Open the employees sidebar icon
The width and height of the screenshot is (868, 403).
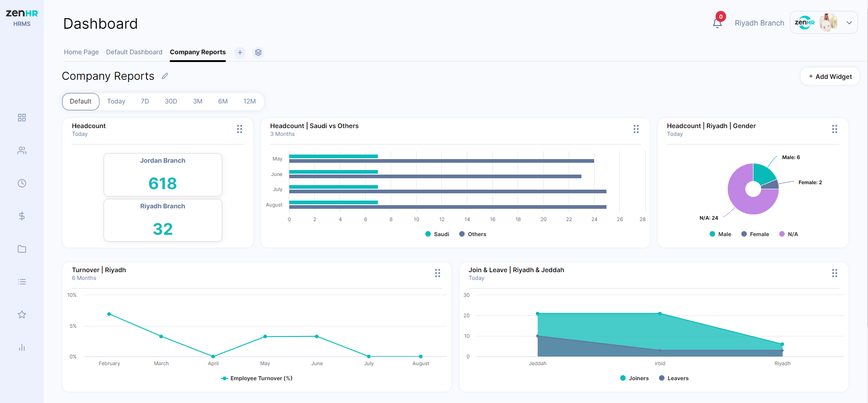22,150
